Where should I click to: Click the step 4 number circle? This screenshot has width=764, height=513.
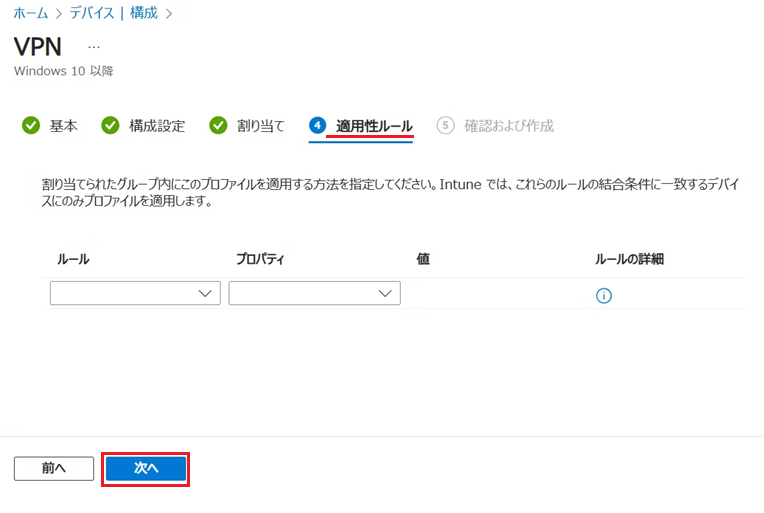tap(317, 126)
